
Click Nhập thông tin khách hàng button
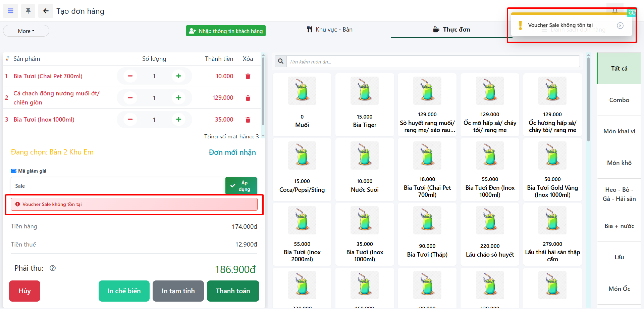[226, 31]
